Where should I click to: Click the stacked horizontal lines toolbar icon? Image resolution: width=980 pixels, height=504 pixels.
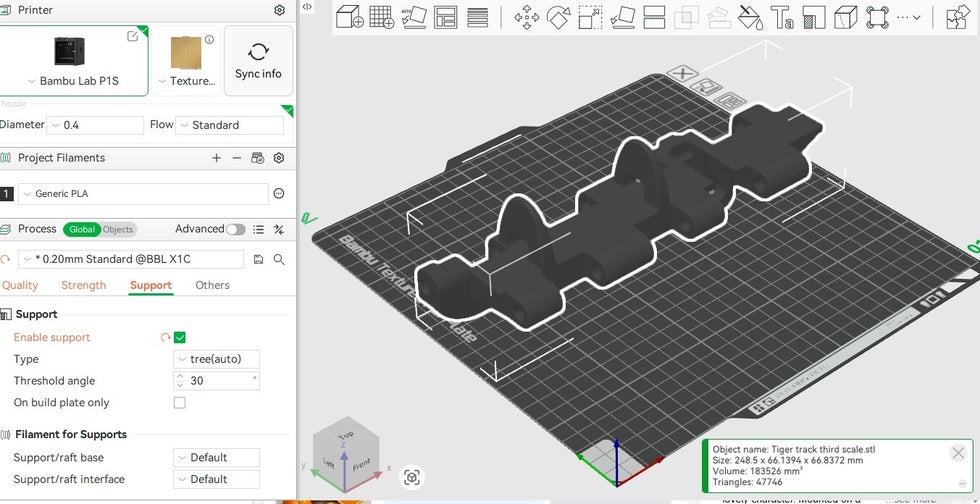pos(478,17)
